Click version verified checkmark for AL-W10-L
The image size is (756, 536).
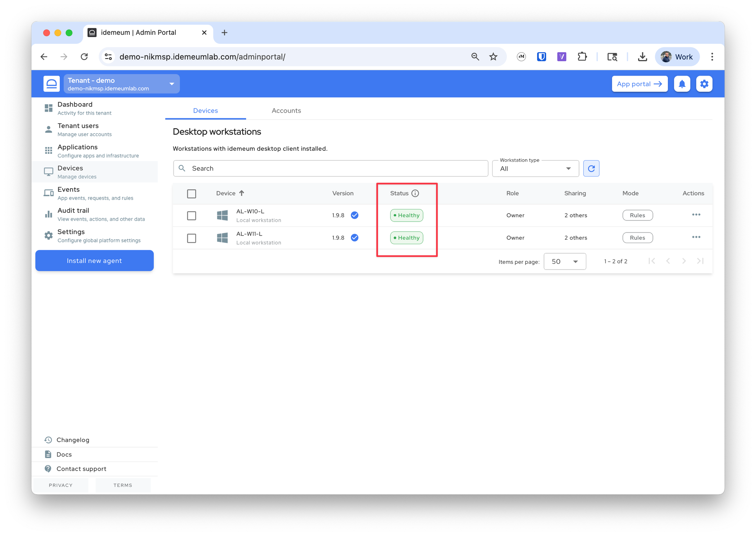point(355,215)
